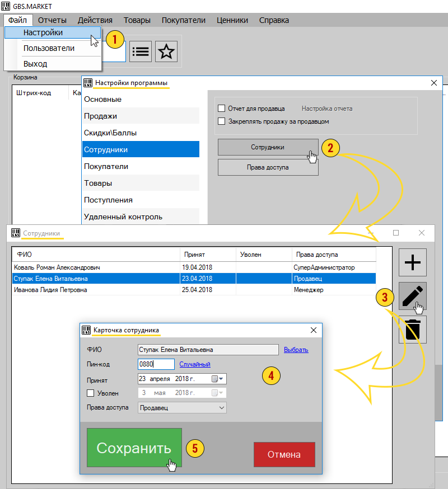
Task: Click vertical scrollbar on settings window right edge
Action: 438,393
